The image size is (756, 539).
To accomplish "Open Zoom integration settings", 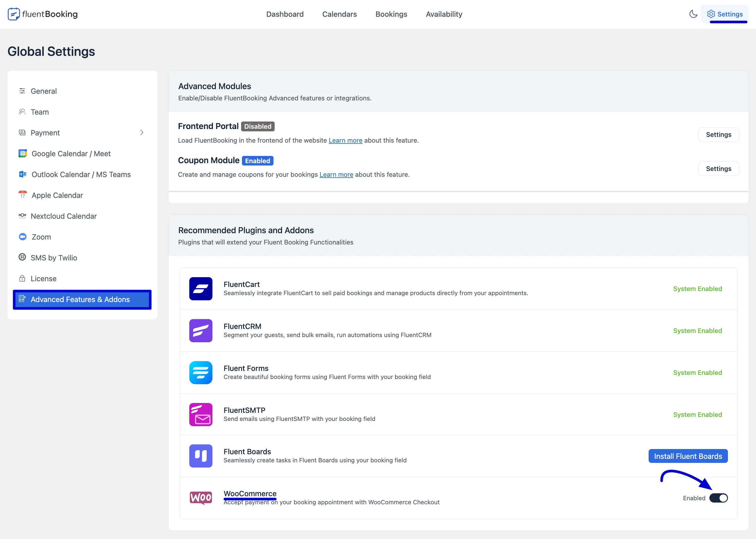I will (82, 237).
